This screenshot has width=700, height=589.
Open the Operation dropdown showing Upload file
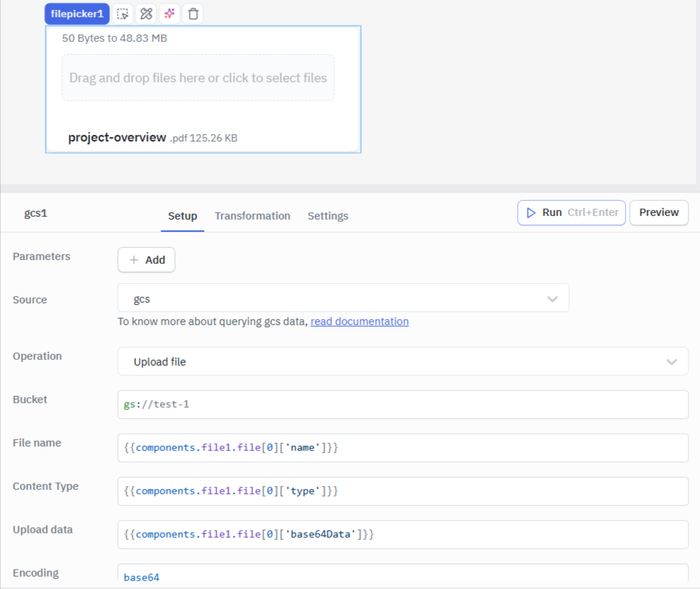402,361
